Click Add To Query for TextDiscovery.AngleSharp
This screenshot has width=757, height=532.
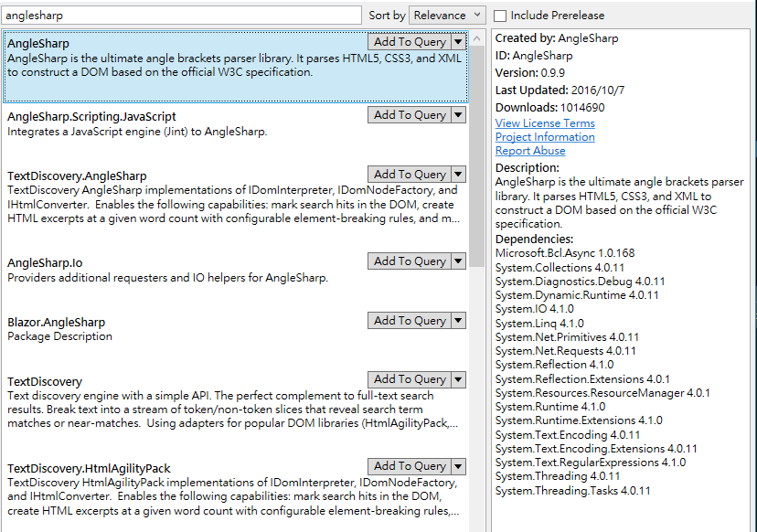tap(410, 174)
